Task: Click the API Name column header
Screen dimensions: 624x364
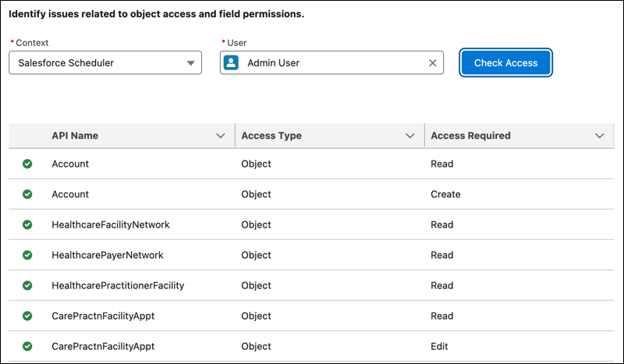Action: [75, 136]
